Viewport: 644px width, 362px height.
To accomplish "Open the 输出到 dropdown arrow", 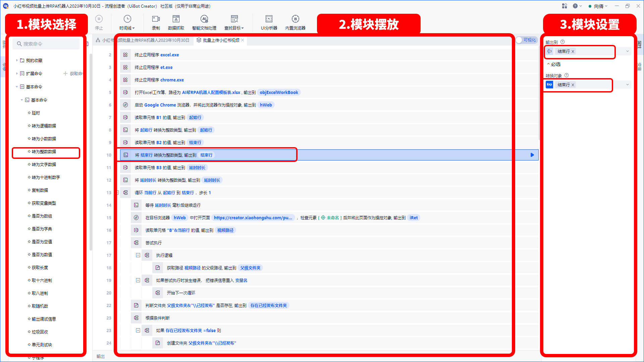I will pos(627,51).
